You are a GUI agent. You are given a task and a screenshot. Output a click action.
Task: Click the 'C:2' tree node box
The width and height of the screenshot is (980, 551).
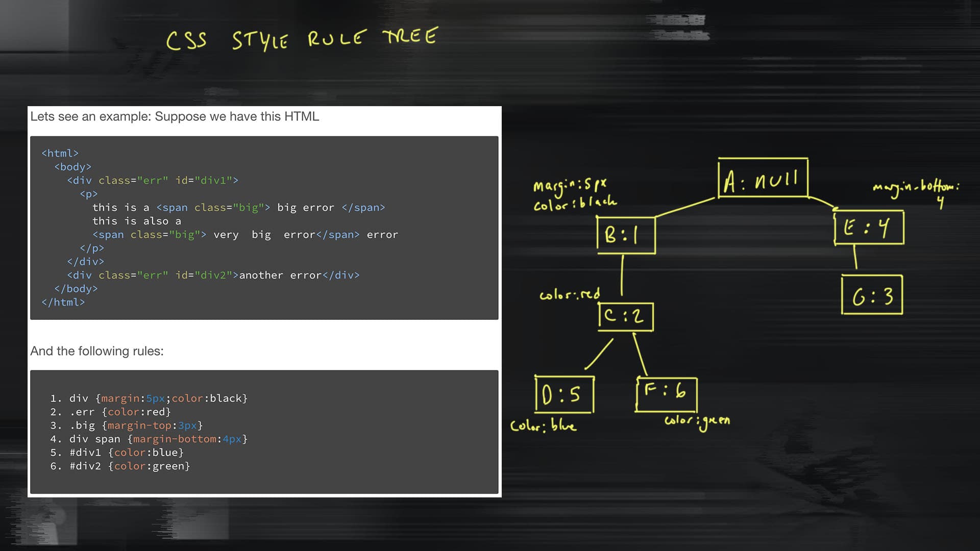[626, 316]
